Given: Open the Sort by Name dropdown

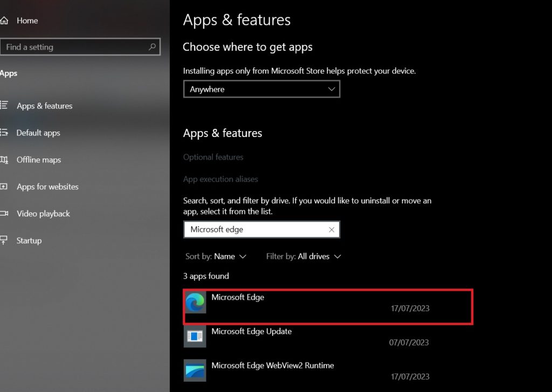Looking at the screenshot, I should coord(216,256).
